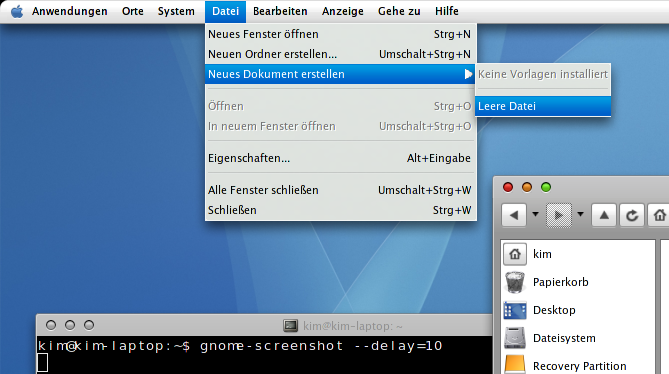Go forward in file manager
Screen dimensions: 669x374
(x=558, y=215)
